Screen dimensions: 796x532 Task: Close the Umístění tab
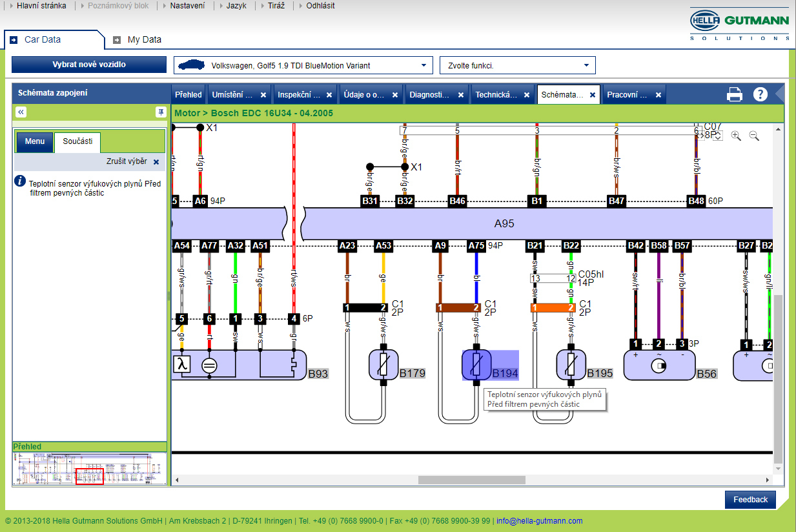[x=263, y=95]
